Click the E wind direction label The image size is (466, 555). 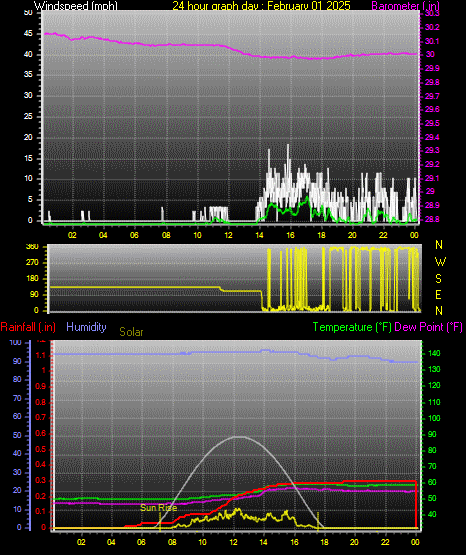click(438, 294)
